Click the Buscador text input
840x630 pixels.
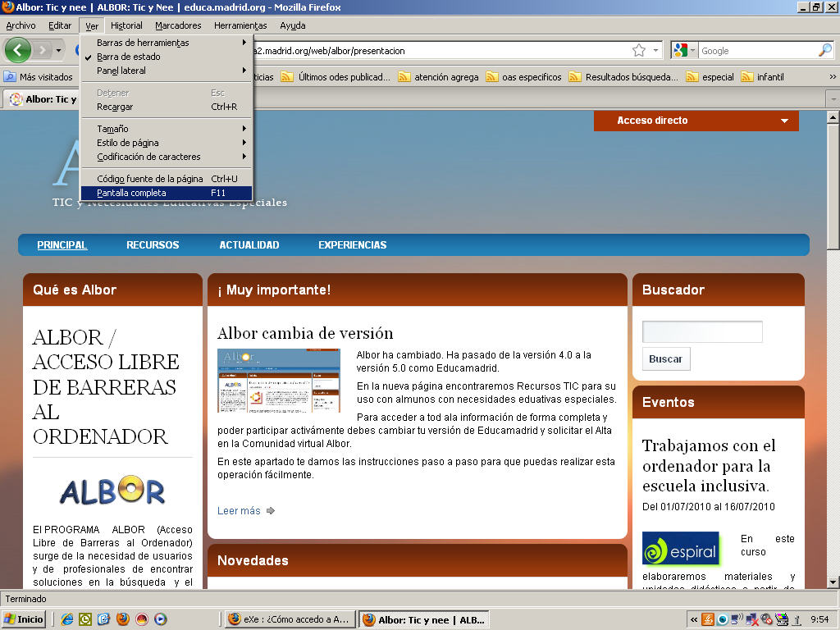coord(702,331)
